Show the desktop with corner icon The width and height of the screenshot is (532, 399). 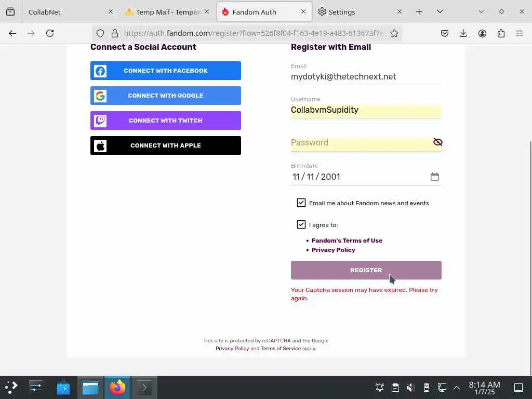518,388
